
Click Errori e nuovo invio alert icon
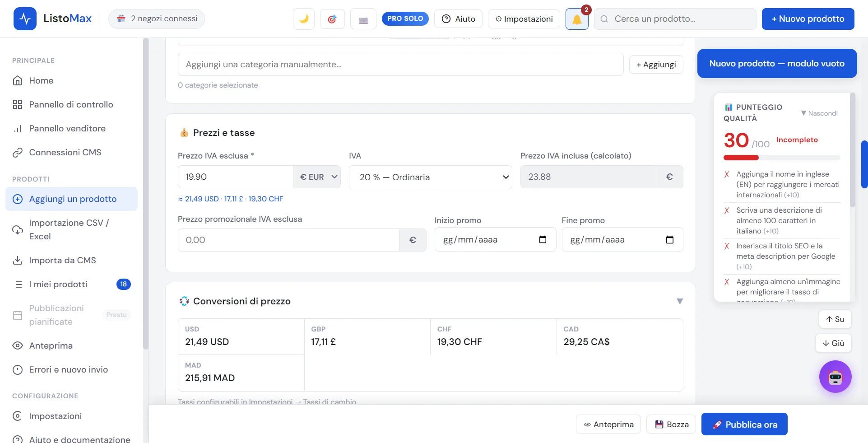(18, 370)
